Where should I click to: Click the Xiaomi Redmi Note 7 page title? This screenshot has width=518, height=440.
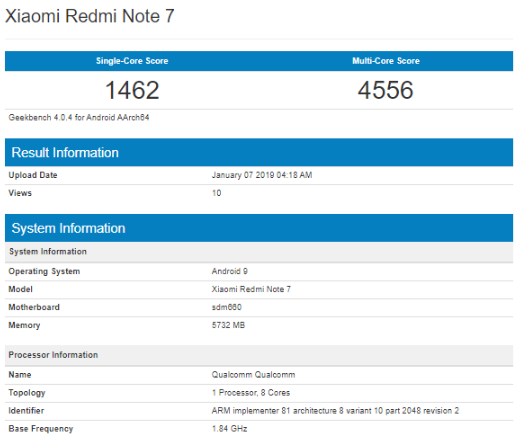coord(90,16)
